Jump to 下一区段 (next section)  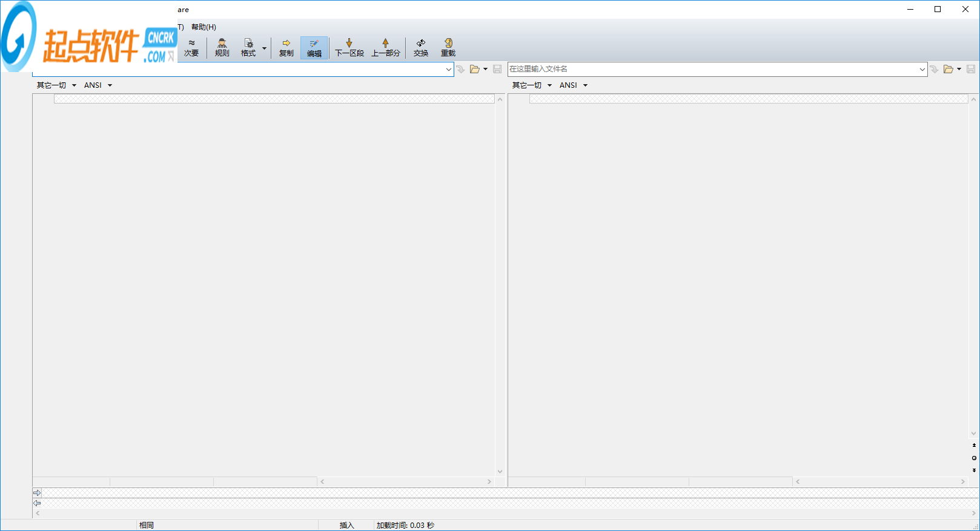[x=349, y=48]
